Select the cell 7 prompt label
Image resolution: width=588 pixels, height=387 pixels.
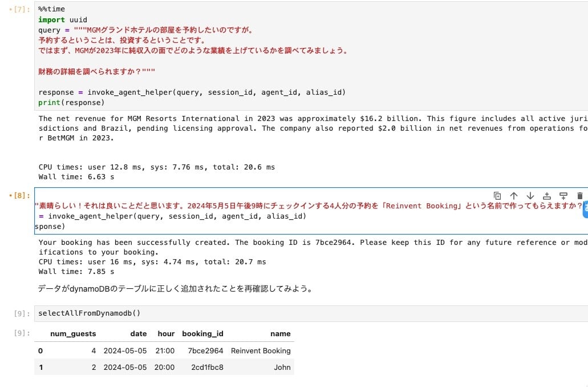click(x=21, y=9)
